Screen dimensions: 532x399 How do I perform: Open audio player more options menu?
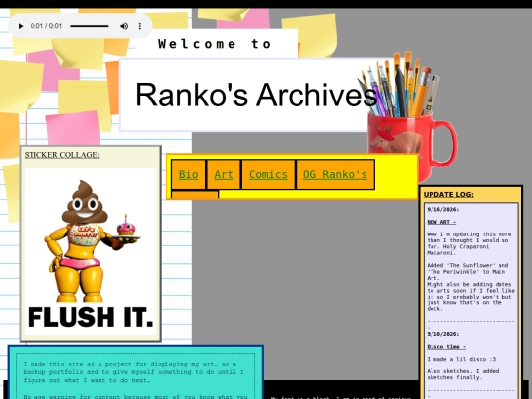point(140,26)
